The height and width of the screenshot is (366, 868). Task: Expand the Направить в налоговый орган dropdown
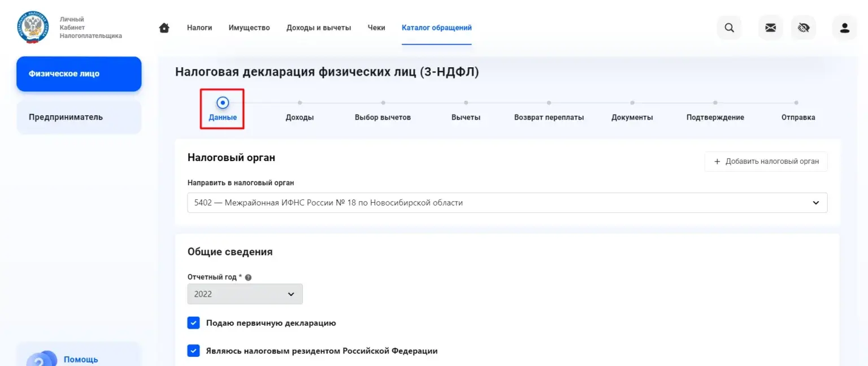[507, 203]
